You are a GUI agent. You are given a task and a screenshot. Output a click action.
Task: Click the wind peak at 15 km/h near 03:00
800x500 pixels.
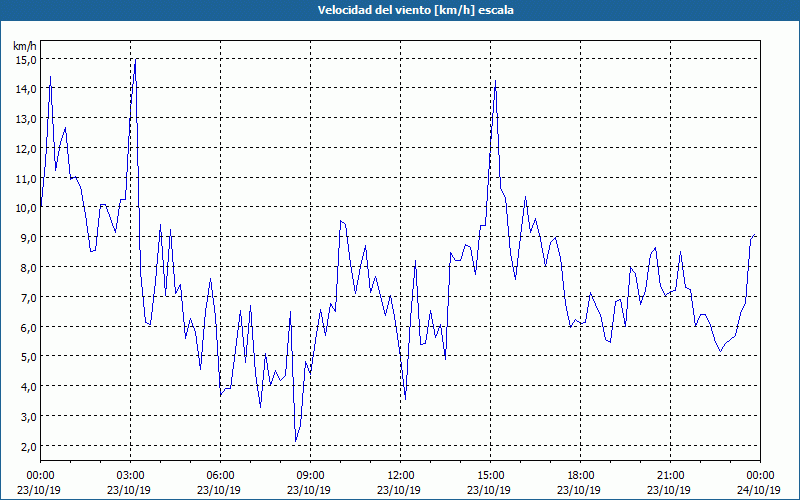[x=135, y=60]
